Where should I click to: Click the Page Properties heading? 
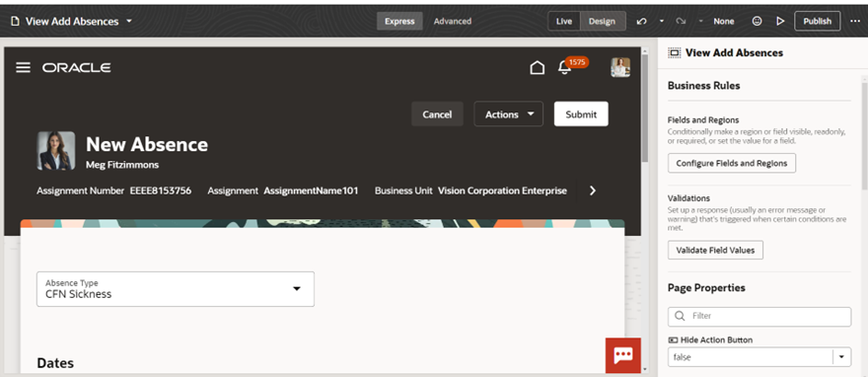706,288
